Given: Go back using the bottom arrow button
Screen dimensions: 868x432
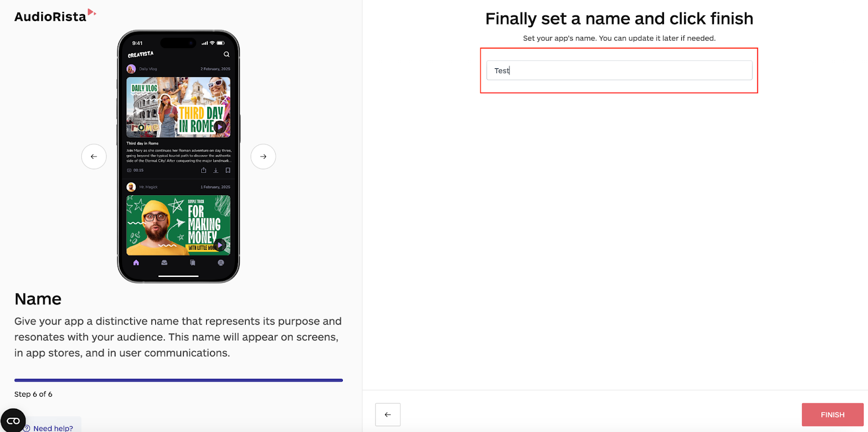Looking at the screenshot, I should (388, 415).
